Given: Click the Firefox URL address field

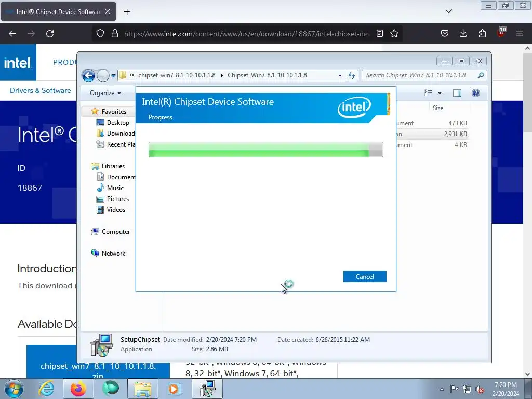Looking at the screenshot, I should point(247,34).
